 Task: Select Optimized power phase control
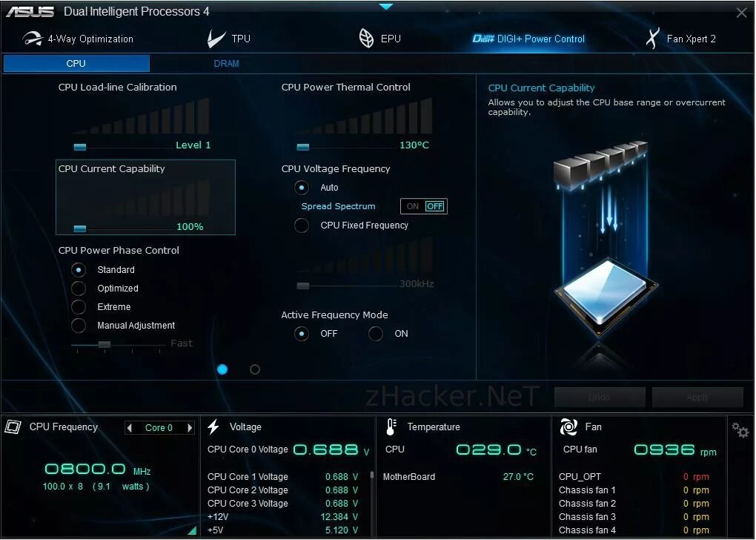point(78,288)
